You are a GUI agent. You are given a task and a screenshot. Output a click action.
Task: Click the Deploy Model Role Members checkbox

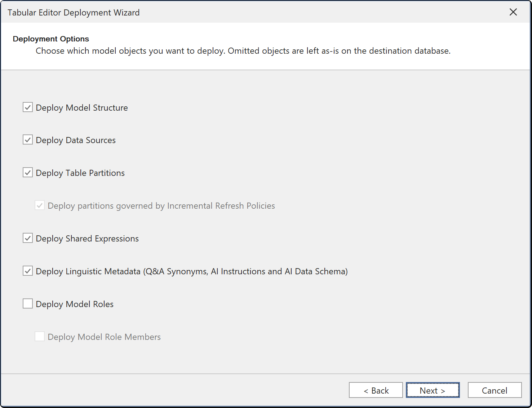tap(40, 337)
